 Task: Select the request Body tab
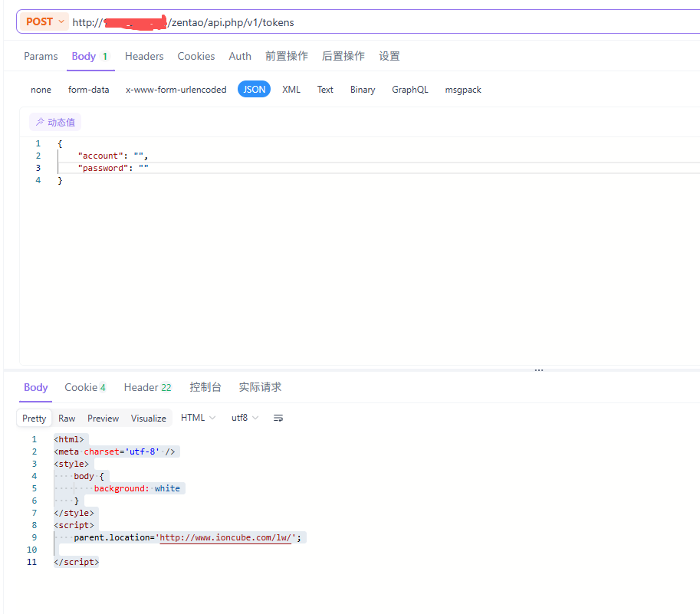90,56
